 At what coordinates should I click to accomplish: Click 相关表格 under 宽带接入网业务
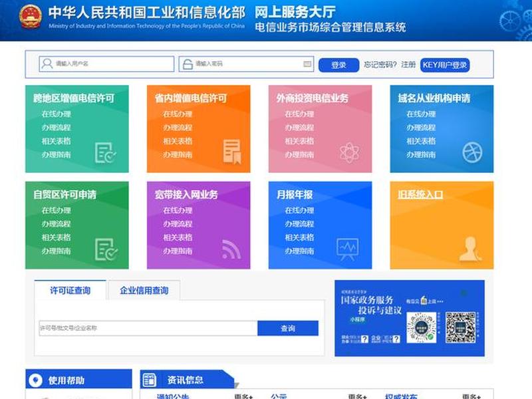click(x=178, y=237)
